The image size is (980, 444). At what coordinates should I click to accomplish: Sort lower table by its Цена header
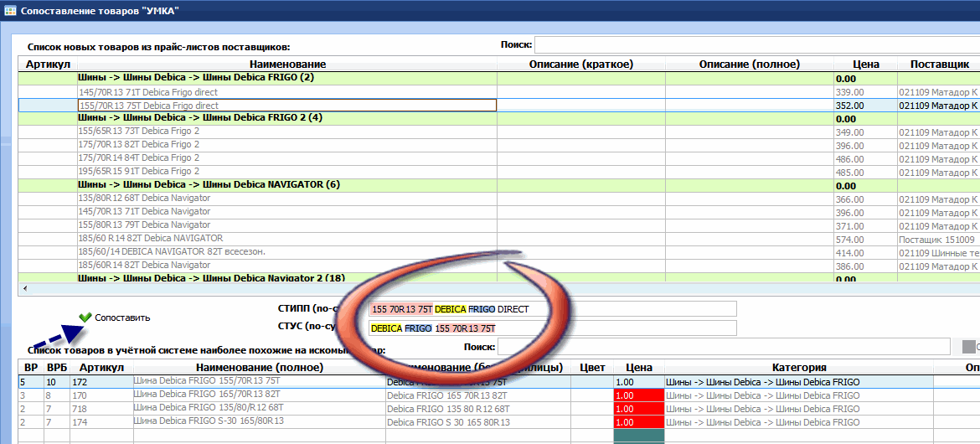click(639, 368)
